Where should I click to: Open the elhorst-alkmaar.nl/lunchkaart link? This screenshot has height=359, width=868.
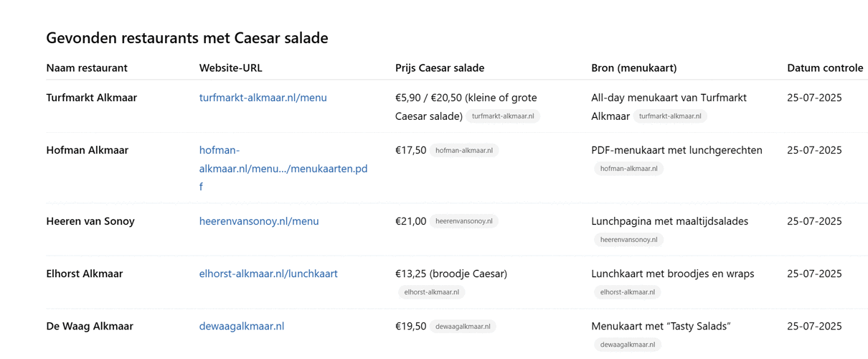(x=268, y=274)
